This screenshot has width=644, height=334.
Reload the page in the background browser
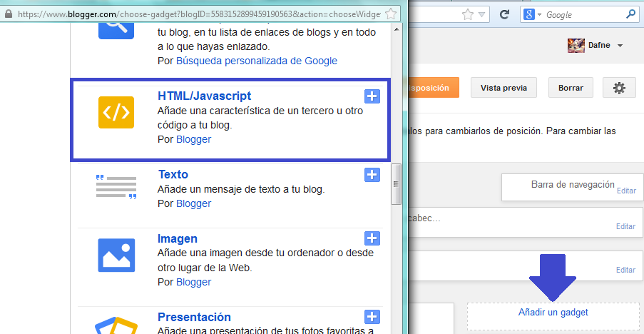(x=504, y=15)
